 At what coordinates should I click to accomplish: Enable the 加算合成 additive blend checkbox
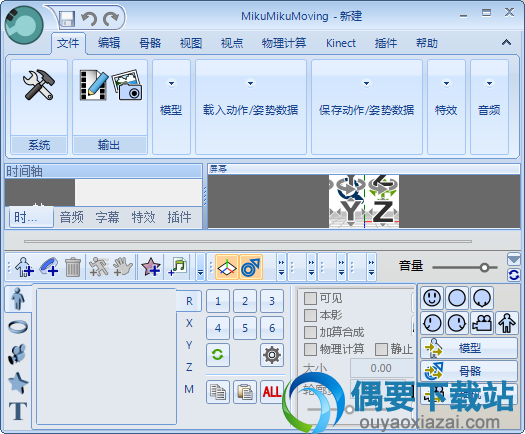point(310,332)
